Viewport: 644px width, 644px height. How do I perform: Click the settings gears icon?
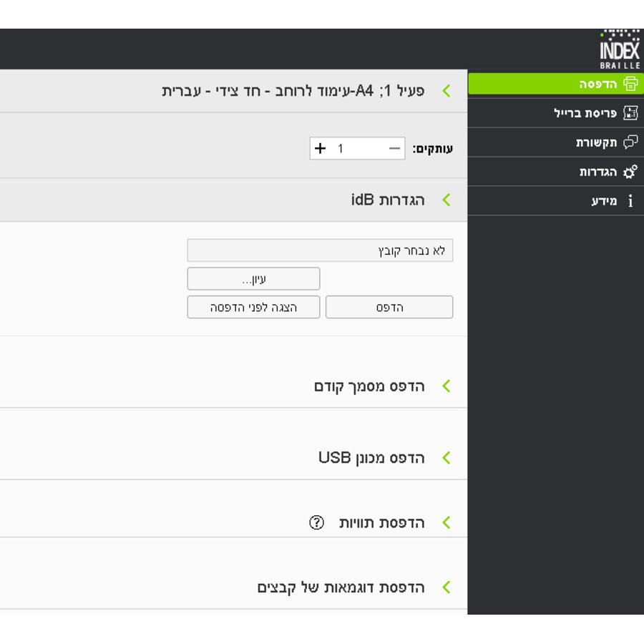click(x=630, y=172)
